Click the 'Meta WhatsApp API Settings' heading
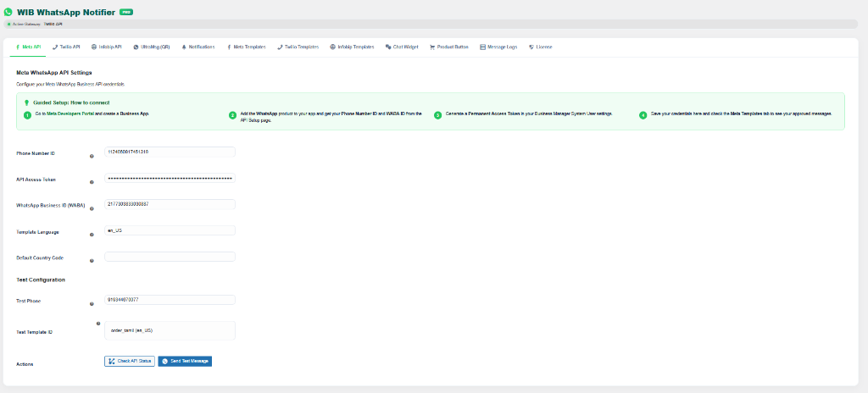This screenshot has height=393, width=868. click(54, 73)
